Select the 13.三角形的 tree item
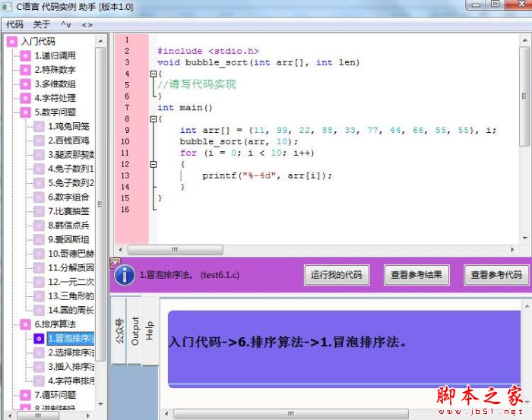This screenshot has width=532, height=420. [71, 296]
